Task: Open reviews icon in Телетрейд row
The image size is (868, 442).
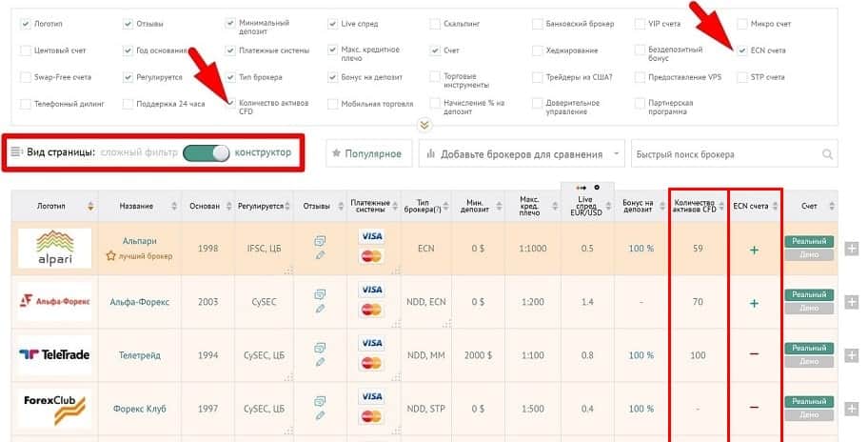Action: [x=320, y=348]
